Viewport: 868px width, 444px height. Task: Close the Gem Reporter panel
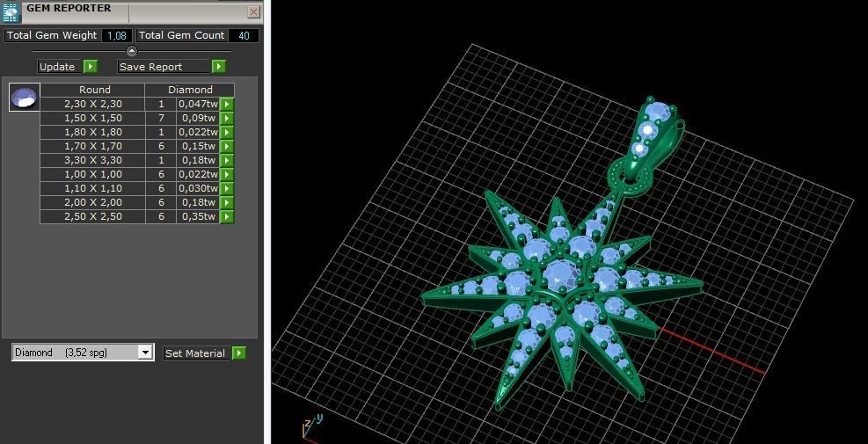tap(253, 11)
